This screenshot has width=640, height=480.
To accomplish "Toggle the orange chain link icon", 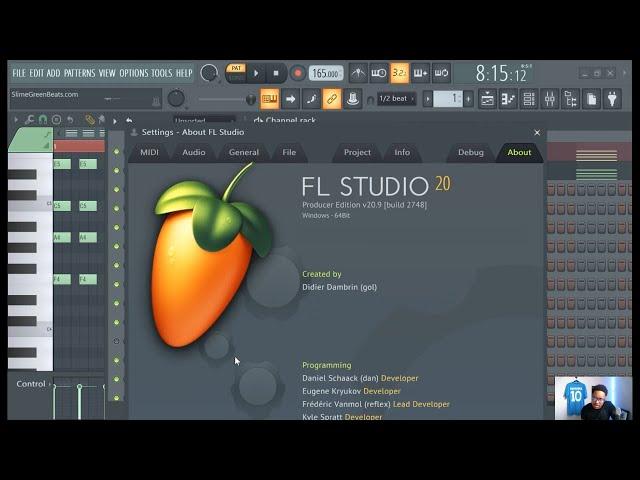I will click(x=332, y=99).
